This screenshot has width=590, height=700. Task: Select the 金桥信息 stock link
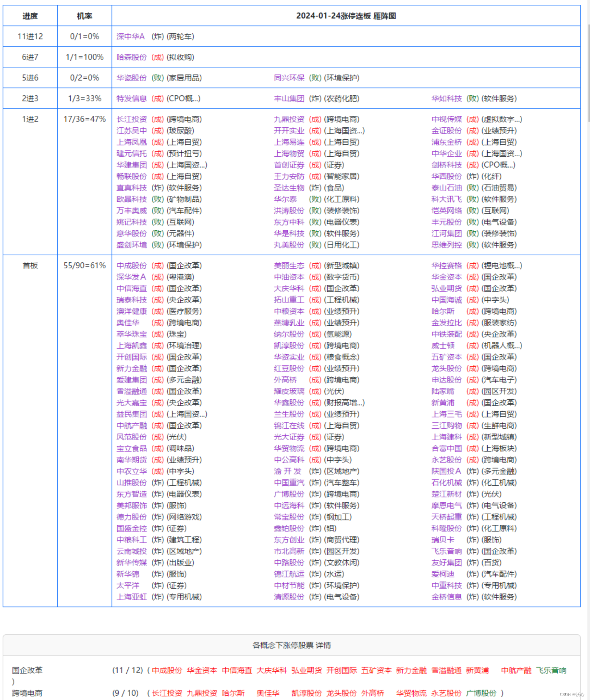pyautogui.click(x=446, y=597)
